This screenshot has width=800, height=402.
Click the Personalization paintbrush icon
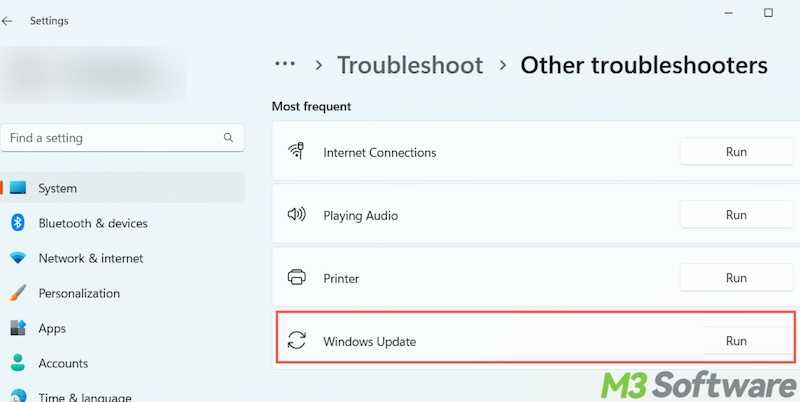click(18, 293)
